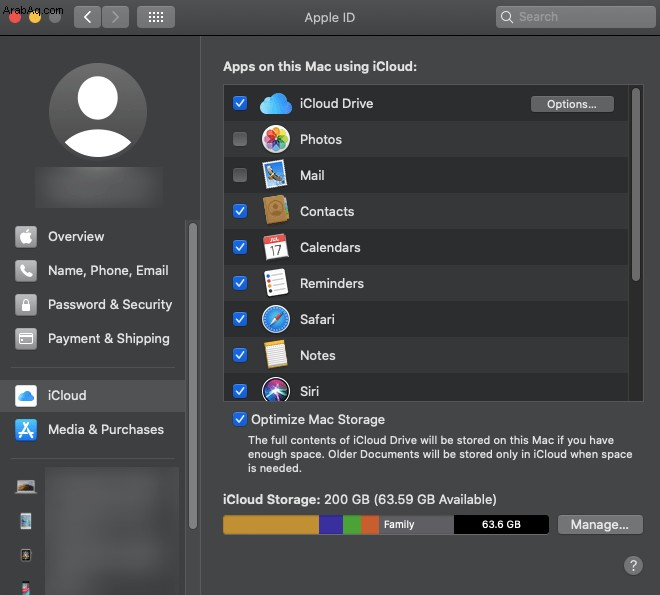
Task: Enable the Photos checkbox
Action: (x=240, y=138)
